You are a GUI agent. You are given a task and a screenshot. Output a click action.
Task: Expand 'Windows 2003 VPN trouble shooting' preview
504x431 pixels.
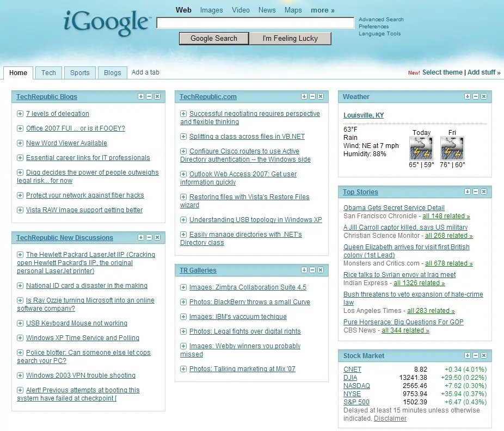(x=20, y=375)
